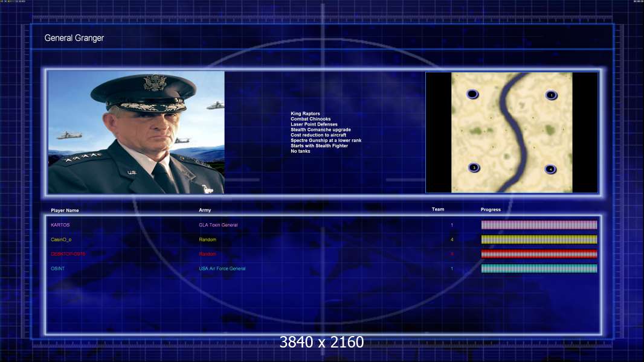The height and width of the screenshot is (362, 644).
Task: Click the 'Stealth Comanche upgrade' line
Action: point(320,130)
